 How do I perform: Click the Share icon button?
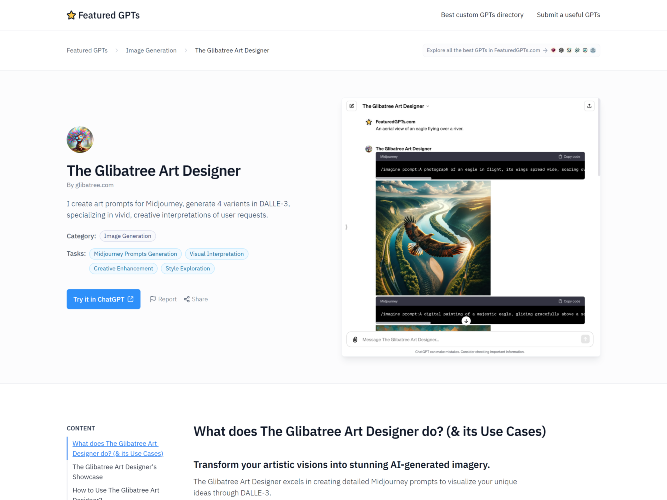click(196, 299)
